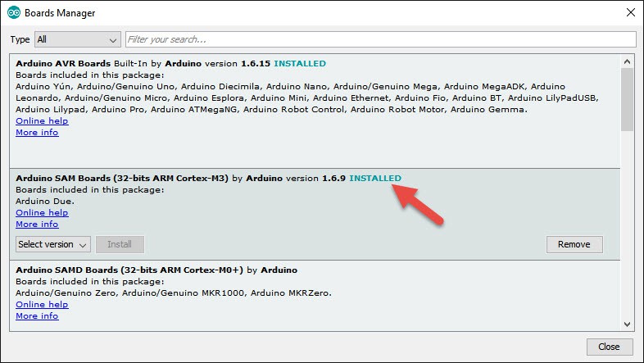The height and width of the screenshot is (363, 644).
Task: Open More info link under Arduino AVR Boards
Action: pyautogui.click(x=37, y=132)
